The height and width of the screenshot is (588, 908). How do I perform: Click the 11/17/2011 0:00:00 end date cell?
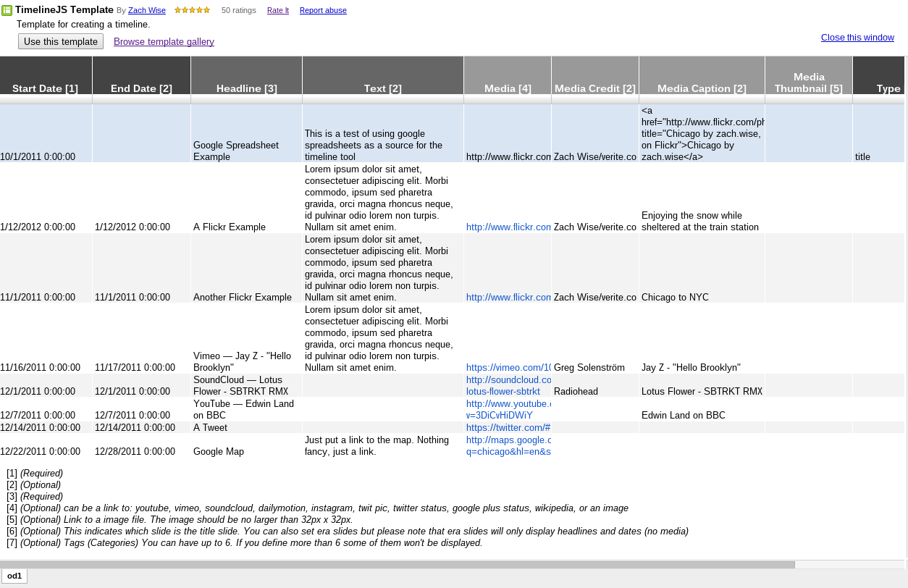coord(141,338)
